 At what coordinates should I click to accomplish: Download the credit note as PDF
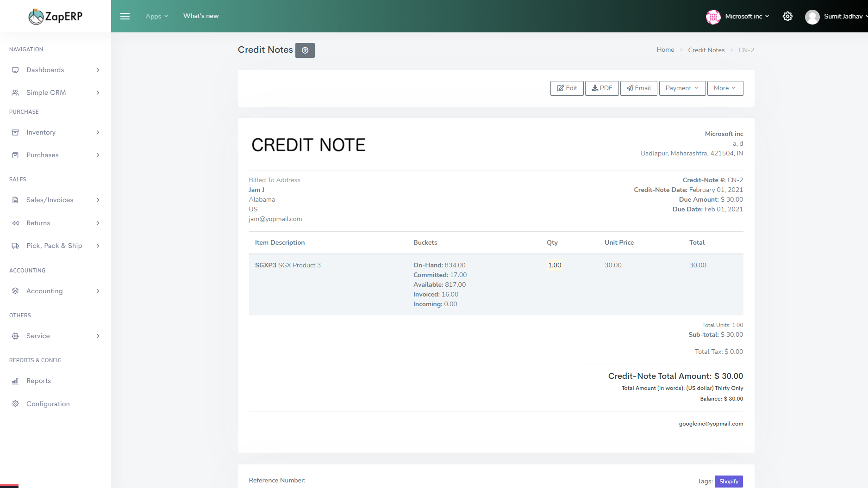[602, 88]
